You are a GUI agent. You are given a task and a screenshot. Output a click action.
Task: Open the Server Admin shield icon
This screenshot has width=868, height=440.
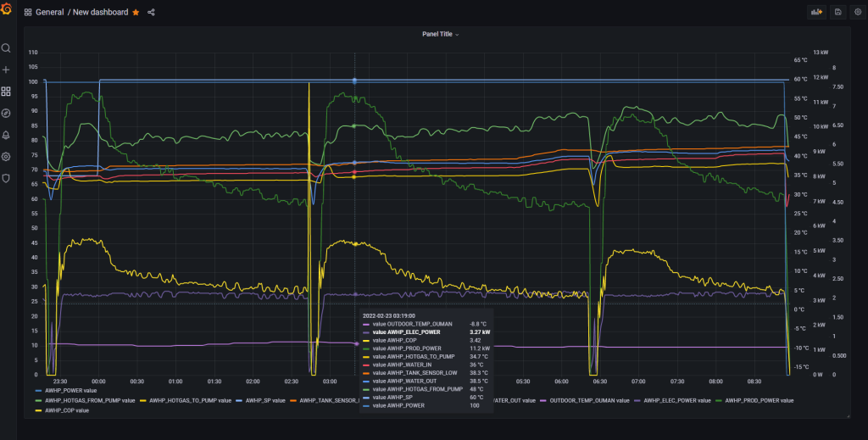[6, 178]
